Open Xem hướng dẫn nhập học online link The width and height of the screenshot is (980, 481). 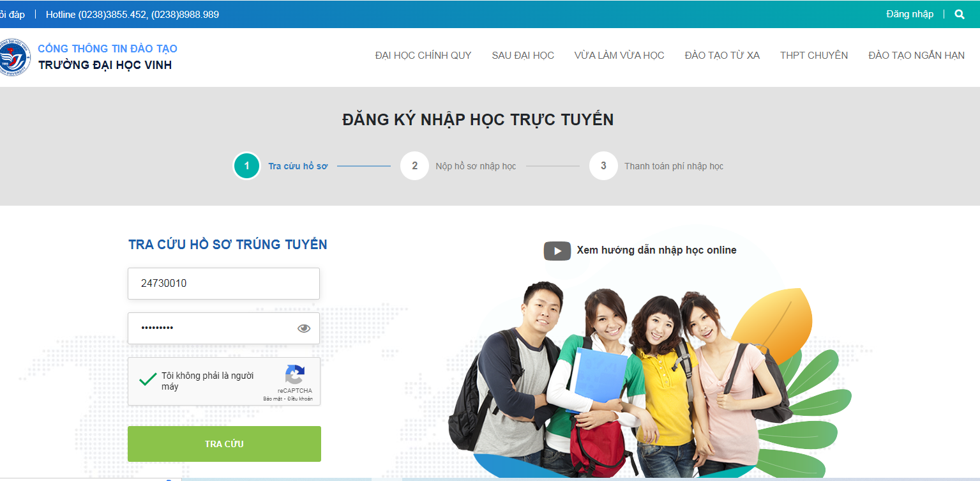click(656, 250)
